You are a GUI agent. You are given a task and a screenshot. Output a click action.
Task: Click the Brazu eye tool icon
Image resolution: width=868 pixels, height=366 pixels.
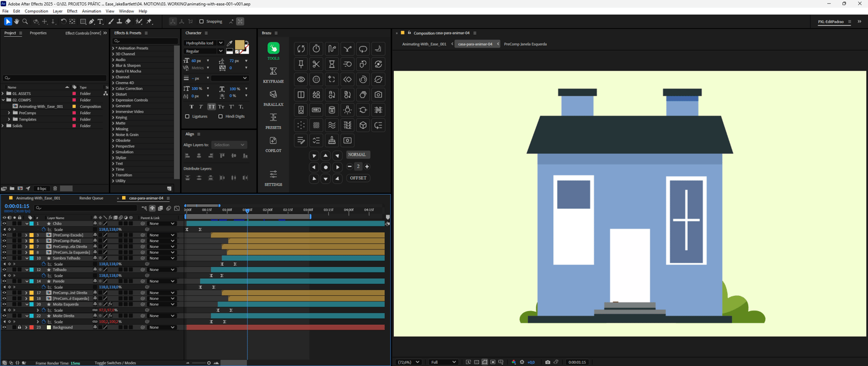tap(301, 79)
